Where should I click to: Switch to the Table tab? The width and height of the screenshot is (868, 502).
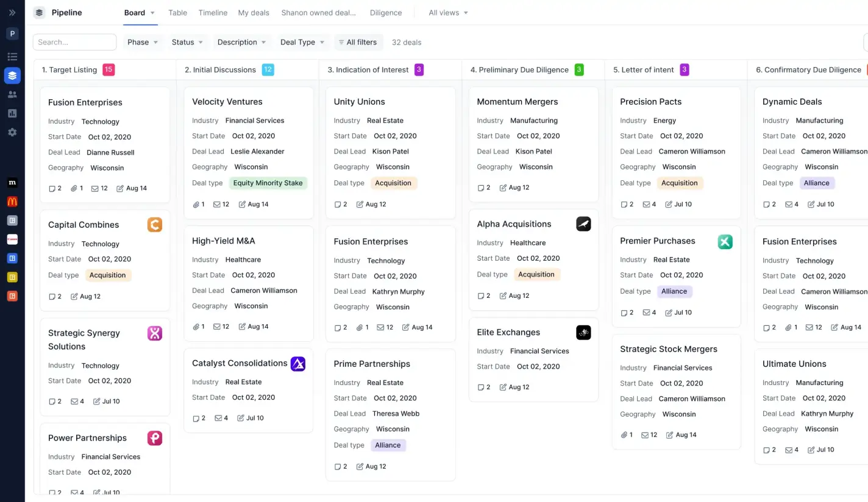tap(177, 12)
